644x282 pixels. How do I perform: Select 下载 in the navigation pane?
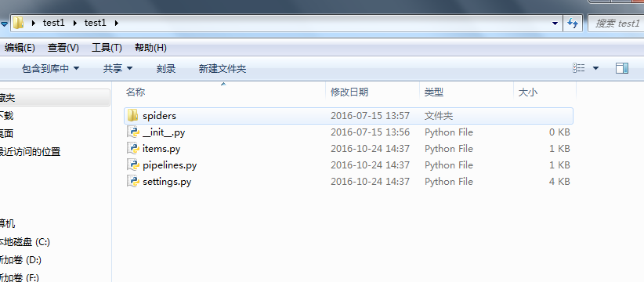pyautogui.click(x=6, y=116)
